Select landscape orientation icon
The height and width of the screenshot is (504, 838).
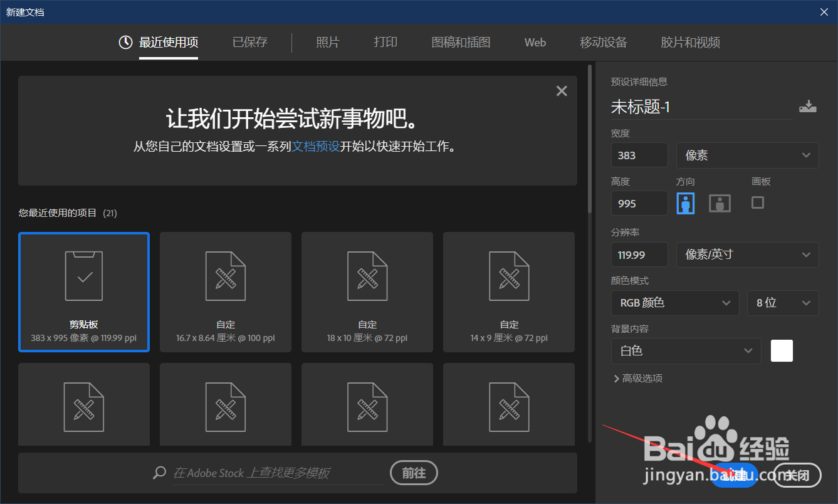720,202
